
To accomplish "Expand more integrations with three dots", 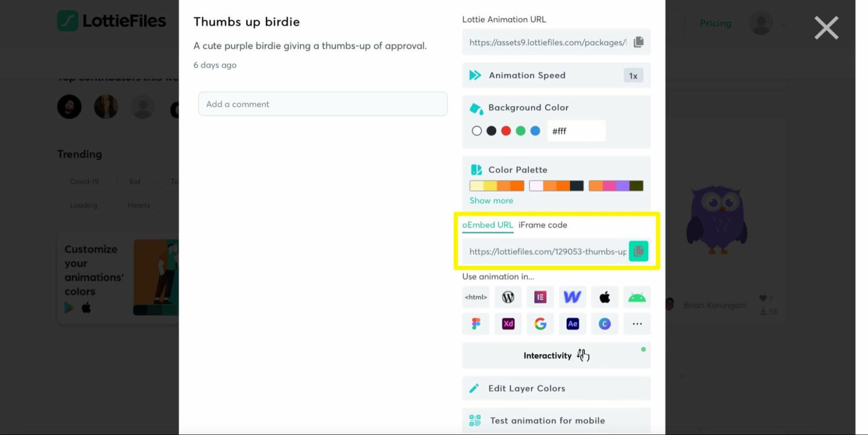I will point(636,324).
